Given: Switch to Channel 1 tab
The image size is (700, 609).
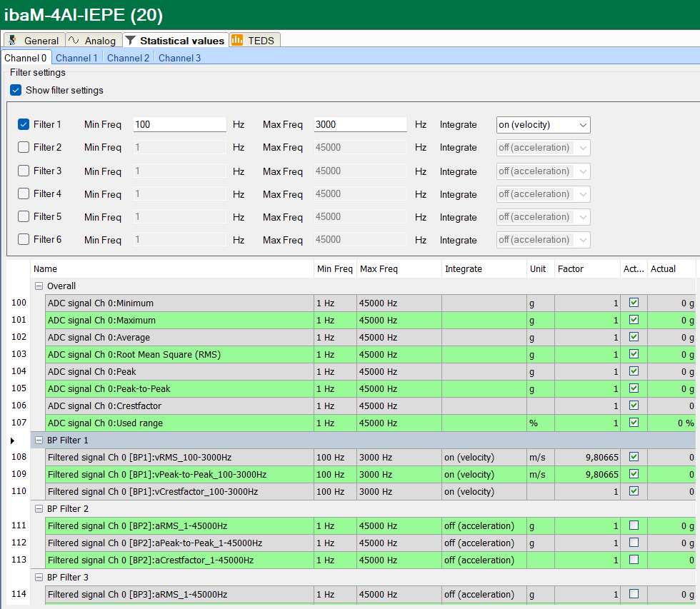Looking at the screenshot, I should pos(76,58).
